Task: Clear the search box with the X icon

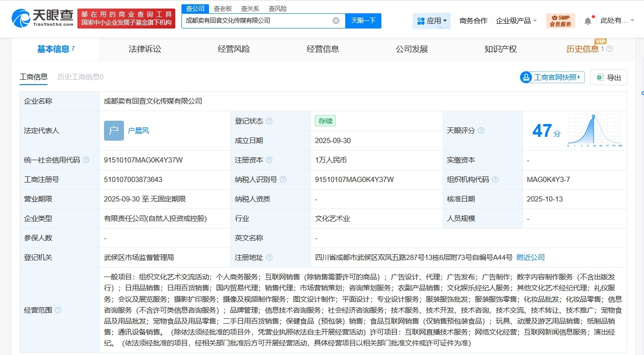Action: [336, 20]
